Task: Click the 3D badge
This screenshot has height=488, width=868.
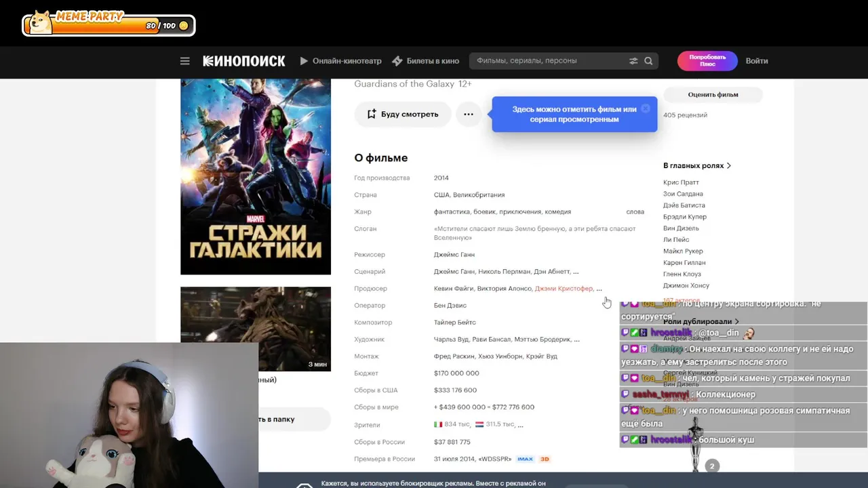Action: [544, 459]
